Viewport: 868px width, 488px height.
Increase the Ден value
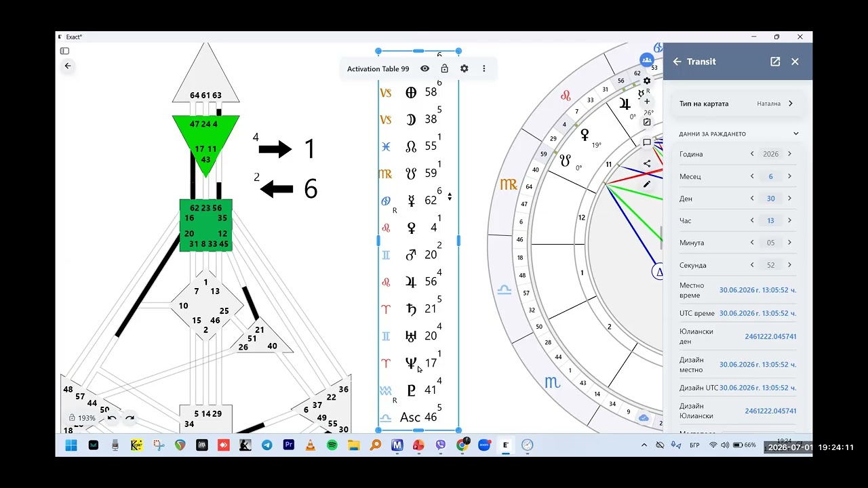pyautogui.click(x=789, y=199)
